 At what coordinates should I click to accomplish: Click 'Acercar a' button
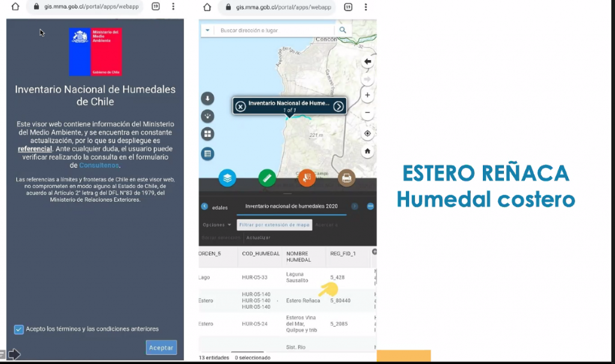326,225
